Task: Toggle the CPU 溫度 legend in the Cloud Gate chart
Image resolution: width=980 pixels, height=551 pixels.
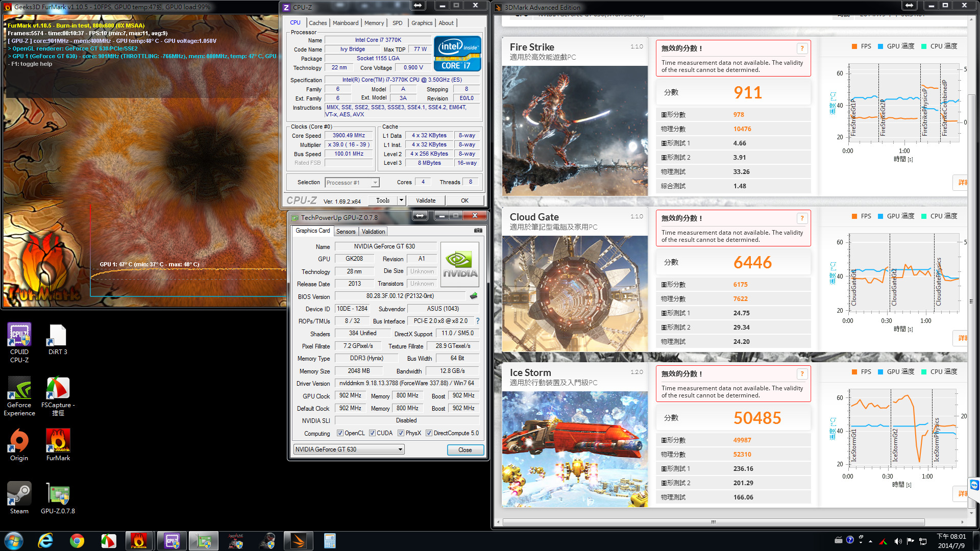Action: (939, 216)
